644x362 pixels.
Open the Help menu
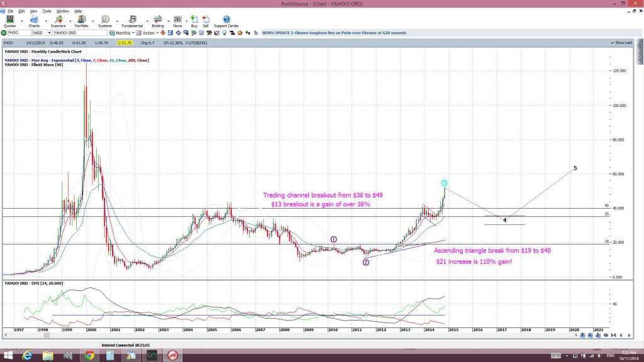click(78, 11)
